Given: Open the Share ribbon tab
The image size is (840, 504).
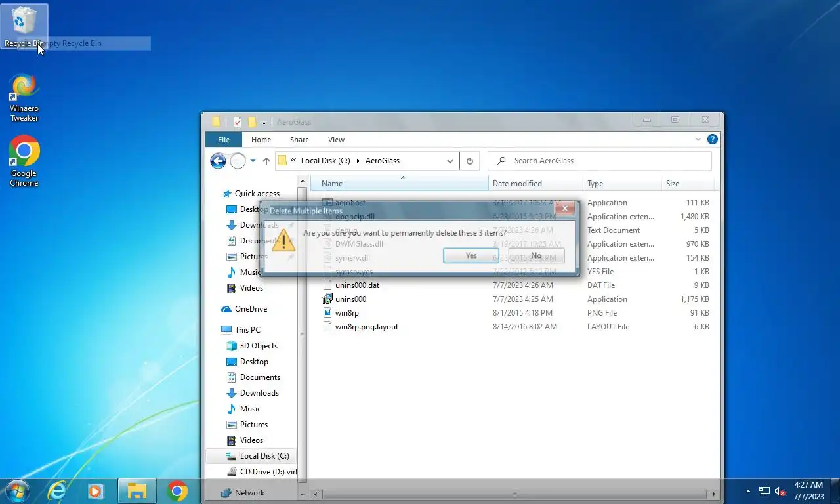Looking at the screenshot, I should (x=299, y=140).
